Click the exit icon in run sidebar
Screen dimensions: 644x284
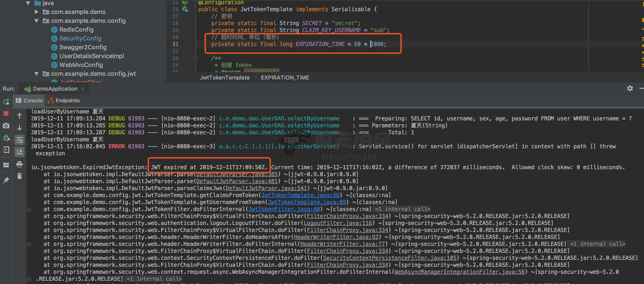tap(6, 150)
